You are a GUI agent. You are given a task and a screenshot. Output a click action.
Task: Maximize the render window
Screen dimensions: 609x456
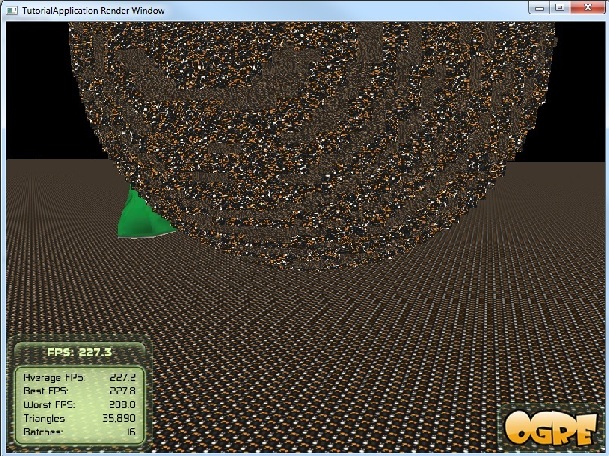[559, 7]
